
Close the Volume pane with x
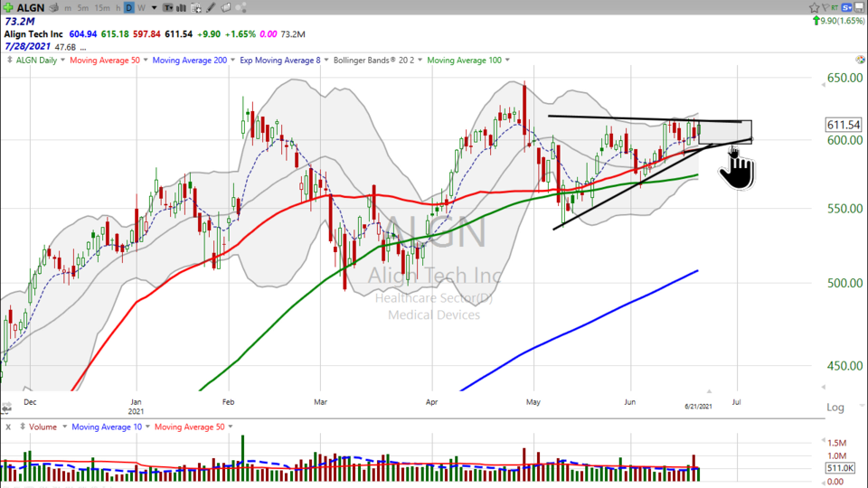[8, 427]
